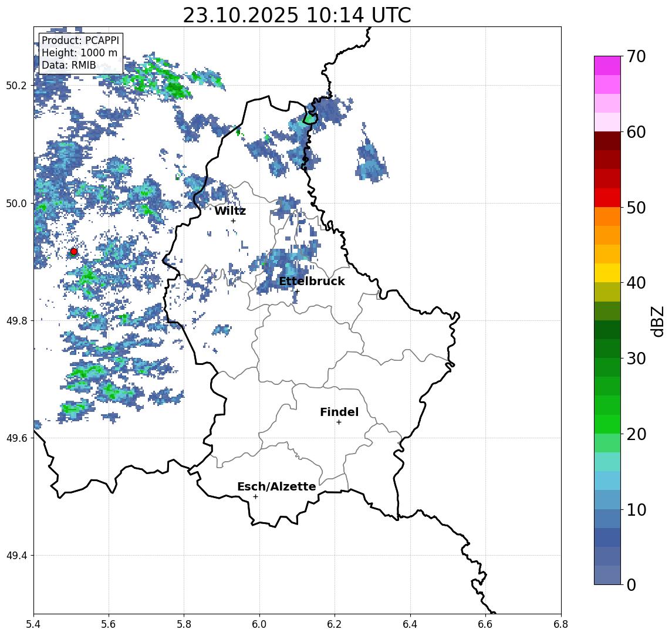Click the Findel label
672x636 pixels.
(339, 412)
